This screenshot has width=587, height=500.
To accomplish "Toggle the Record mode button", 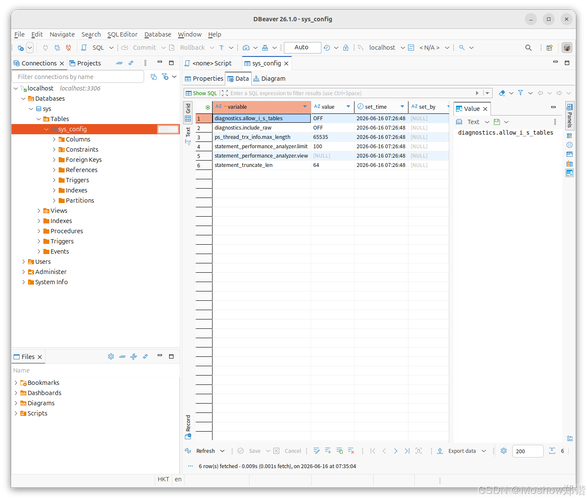I will pyautogui.click(x=188, y=427).
